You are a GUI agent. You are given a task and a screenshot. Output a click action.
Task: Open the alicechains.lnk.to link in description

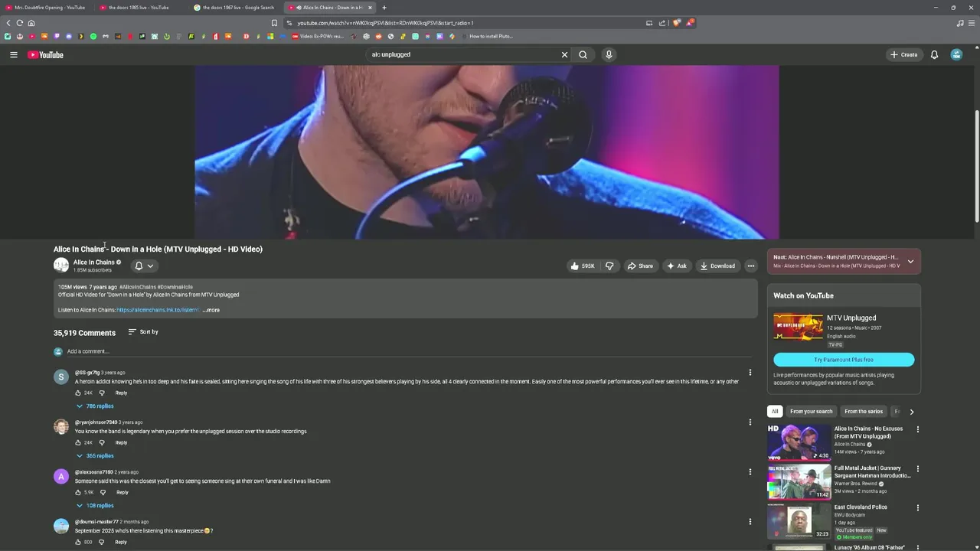pos(158,310)
